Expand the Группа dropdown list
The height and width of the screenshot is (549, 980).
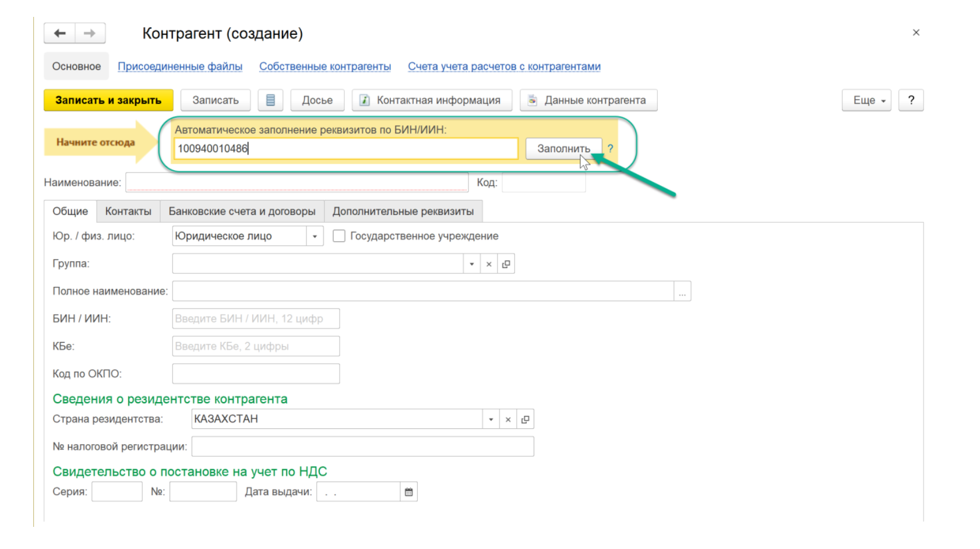[x=471, y=264]
